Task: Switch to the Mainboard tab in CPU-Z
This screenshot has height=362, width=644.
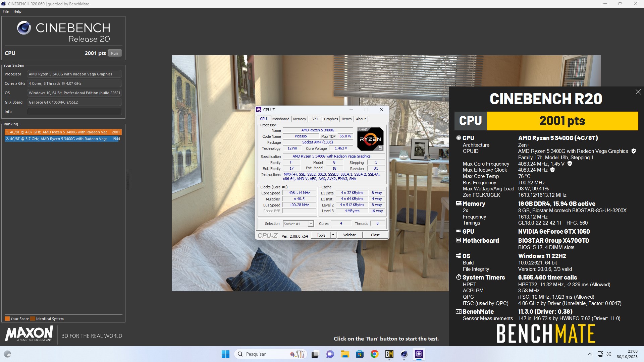Action: point(281,119)
